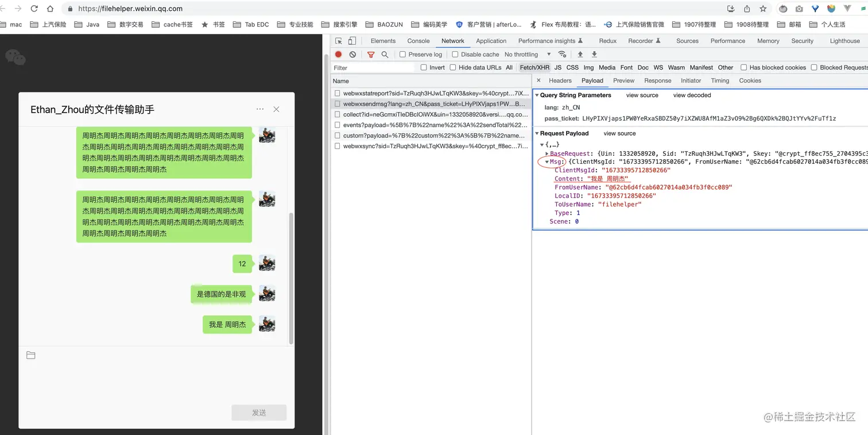This screenshot has width=868, height=435.
Task: Open the Response tab of the request
Action: click(657, 80)
